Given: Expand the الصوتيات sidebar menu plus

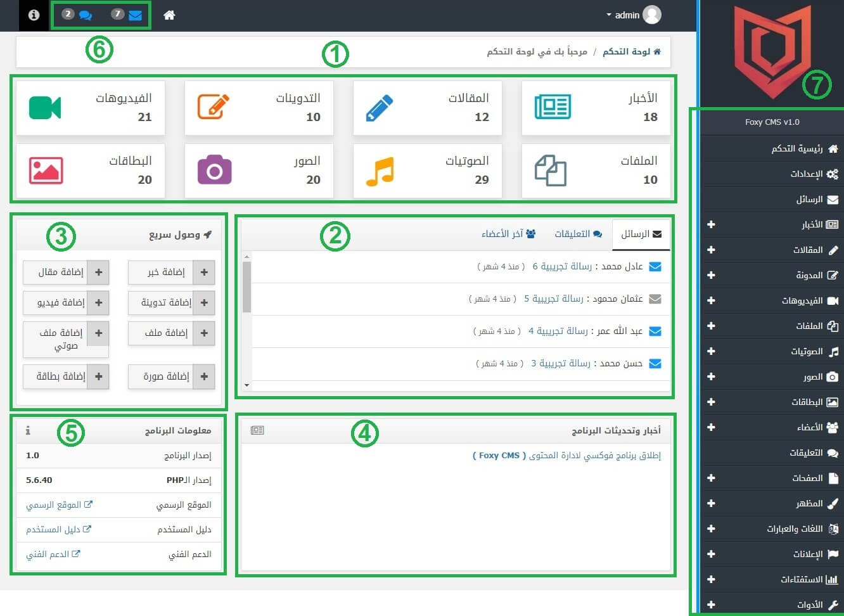Looking at the screenshot, I should [711, 351].
